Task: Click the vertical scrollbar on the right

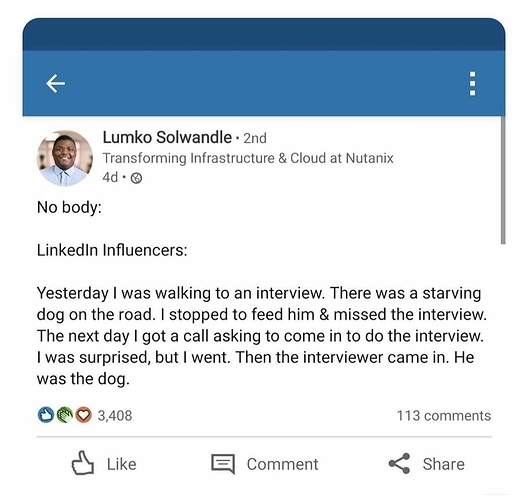Action: [x=503, y=180]
